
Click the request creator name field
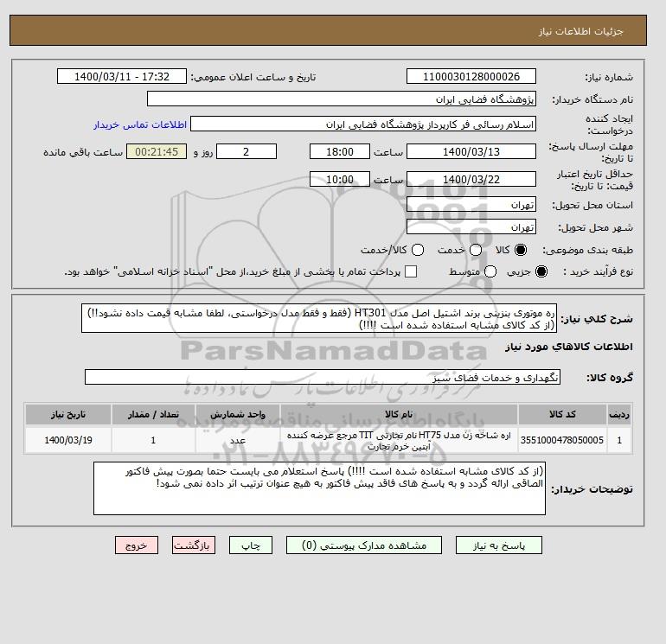[x=363, y=124]
